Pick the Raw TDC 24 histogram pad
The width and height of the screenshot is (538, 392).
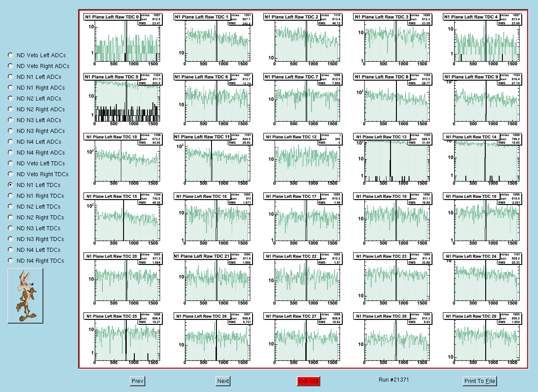[482, 279]
